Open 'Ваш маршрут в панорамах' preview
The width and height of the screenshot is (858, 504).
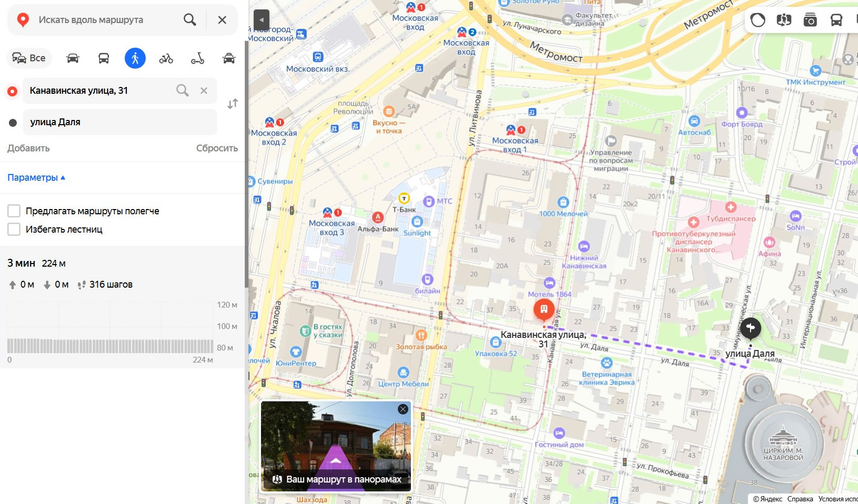(336, 446)
